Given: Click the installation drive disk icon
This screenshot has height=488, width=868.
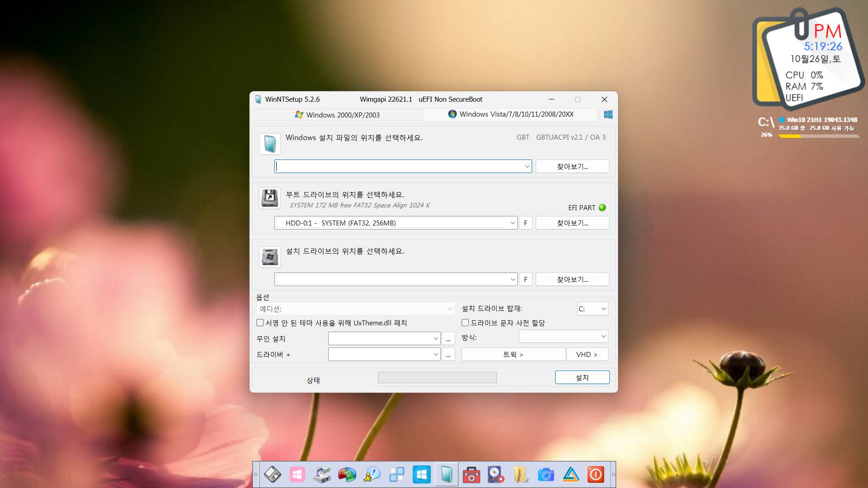Looking at the screenshot, I should [270, 257].
